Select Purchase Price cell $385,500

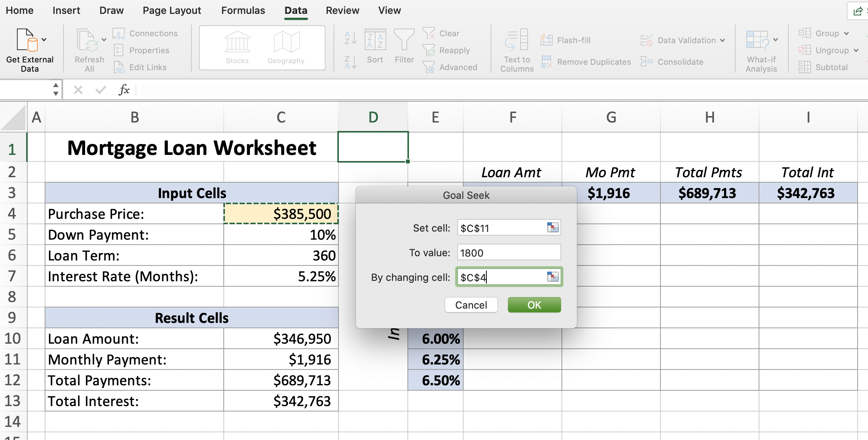(x=281, y=213)
